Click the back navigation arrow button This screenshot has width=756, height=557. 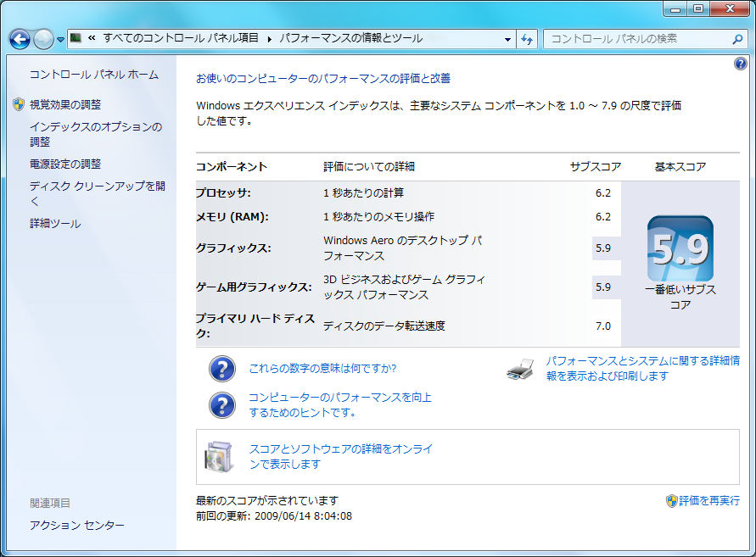pos(20,39)
